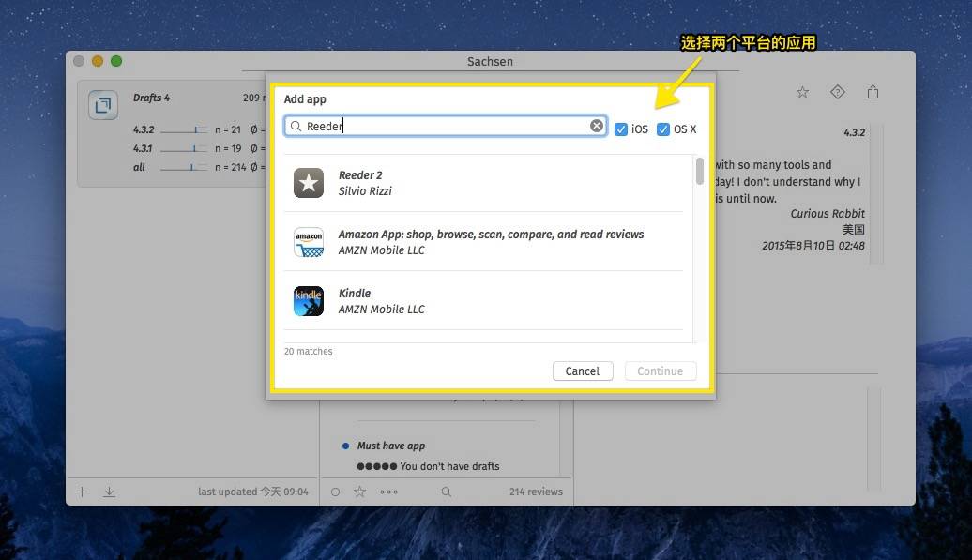The width and height of the screenshot is (972, 560).
Task: Click the Kindle app icon
Action: (x=309, y=301)
